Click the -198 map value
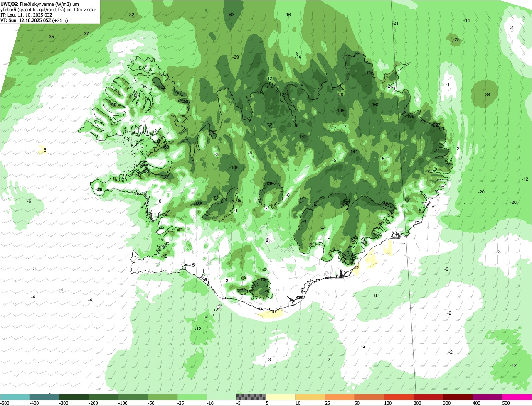532x406 pixels. [410, 116]
